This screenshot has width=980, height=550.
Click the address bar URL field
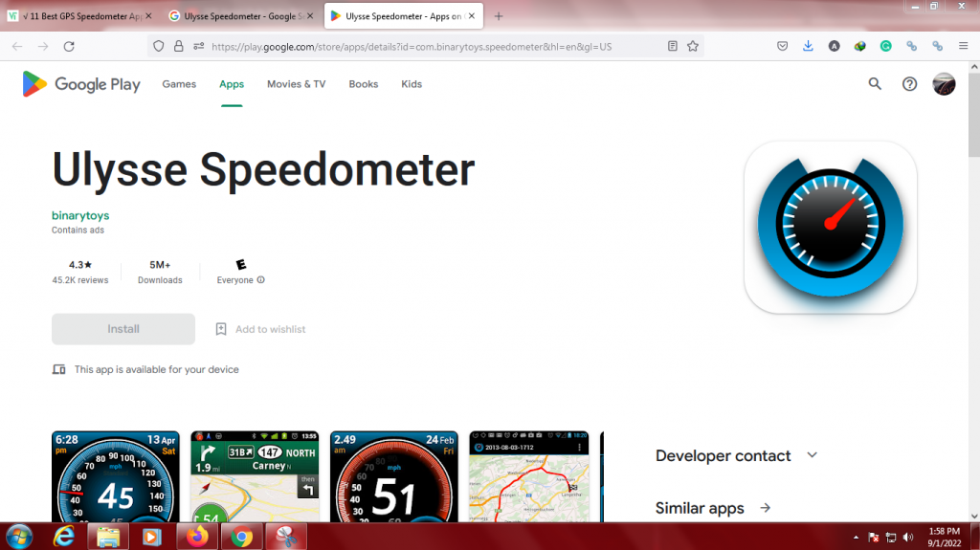pyautogui.click(x=412, y=46)
